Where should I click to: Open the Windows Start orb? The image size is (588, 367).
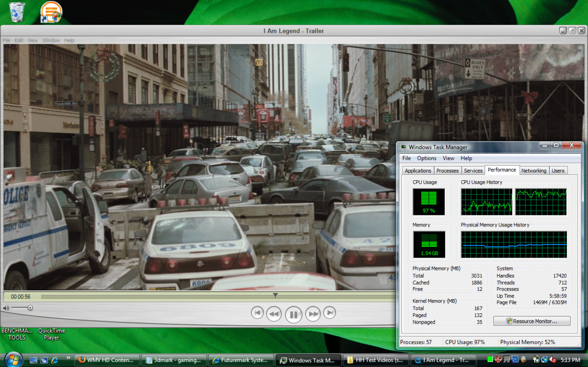13,360
